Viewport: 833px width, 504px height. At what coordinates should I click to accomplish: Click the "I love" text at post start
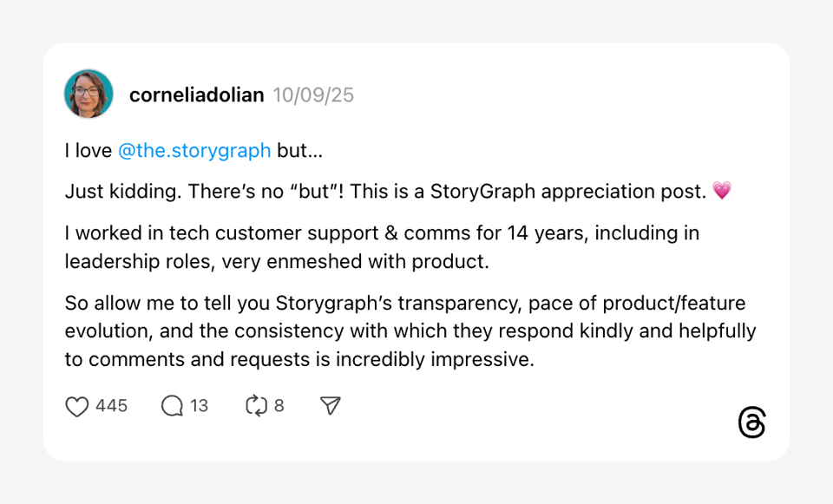coord(88,151)
